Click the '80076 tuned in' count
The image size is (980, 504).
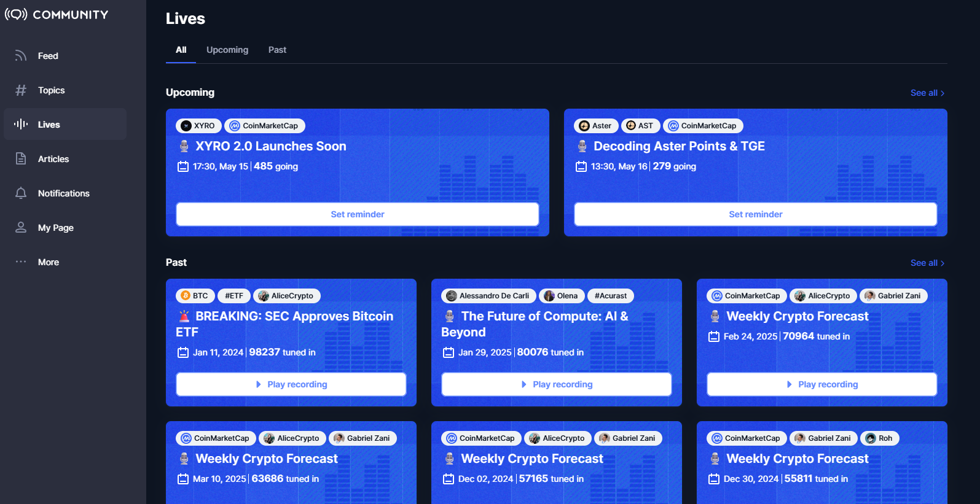[551, 352]
